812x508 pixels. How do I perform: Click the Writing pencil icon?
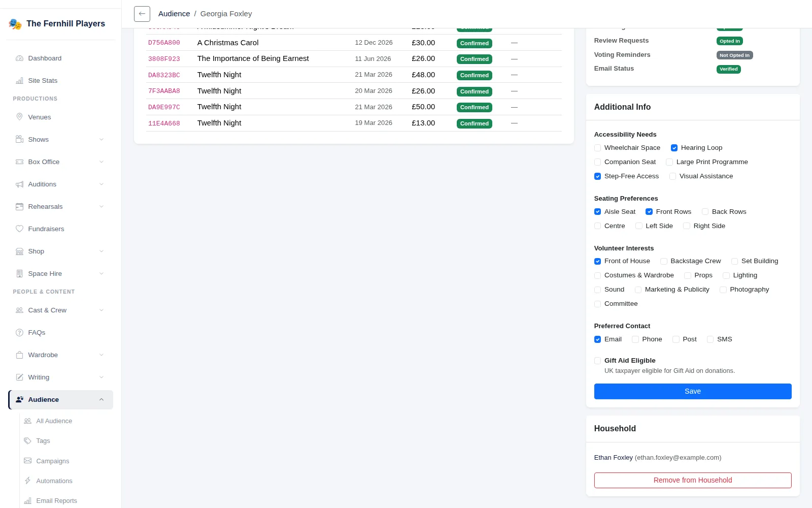point(19,377)
